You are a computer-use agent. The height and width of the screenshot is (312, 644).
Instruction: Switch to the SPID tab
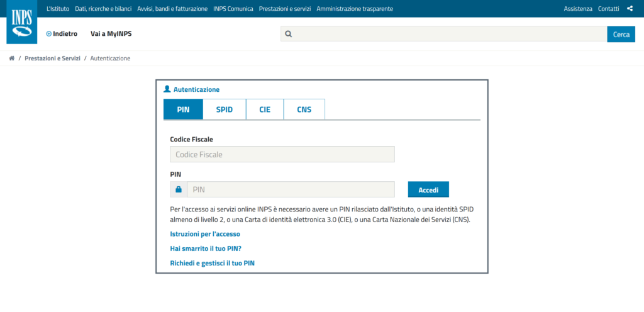point(225,109)
